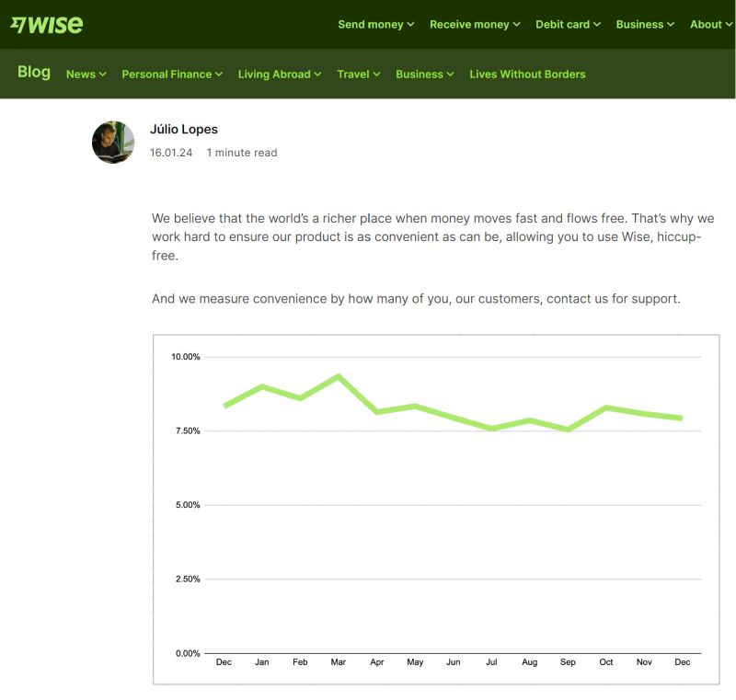Click the Sep label on chart axis
This screenshot has width=736, height=700.
pyautogui.click(x=568, y=662)
